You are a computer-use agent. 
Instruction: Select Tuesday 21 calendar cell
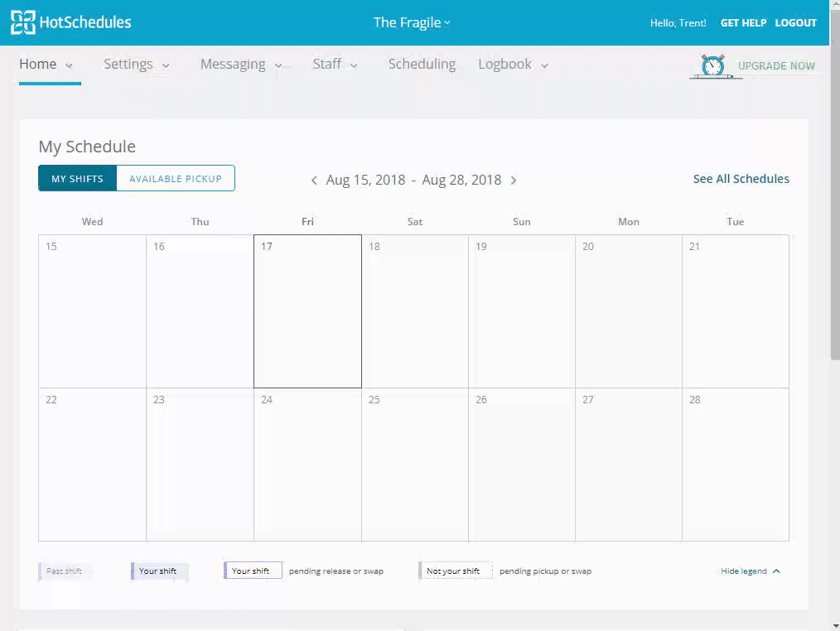[736, 311]
